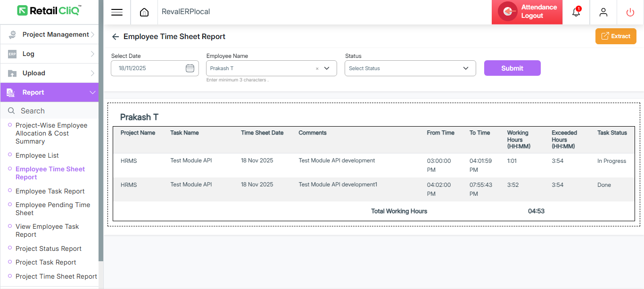Click the red power logout icon
Image resolution: width=644 pixels, height=289 pixels.
tap(630, 12)
